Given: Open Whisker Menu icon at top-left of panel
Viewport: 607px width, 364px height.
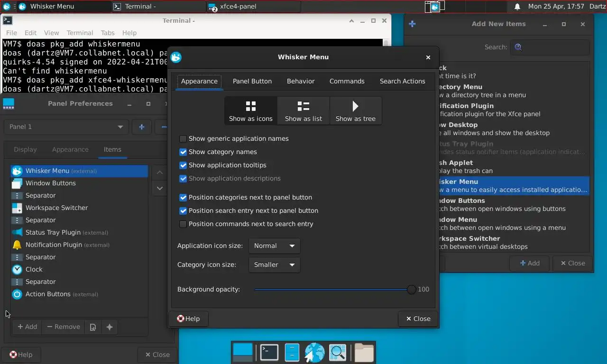Looking at the screenshot, I should point(7,7).
